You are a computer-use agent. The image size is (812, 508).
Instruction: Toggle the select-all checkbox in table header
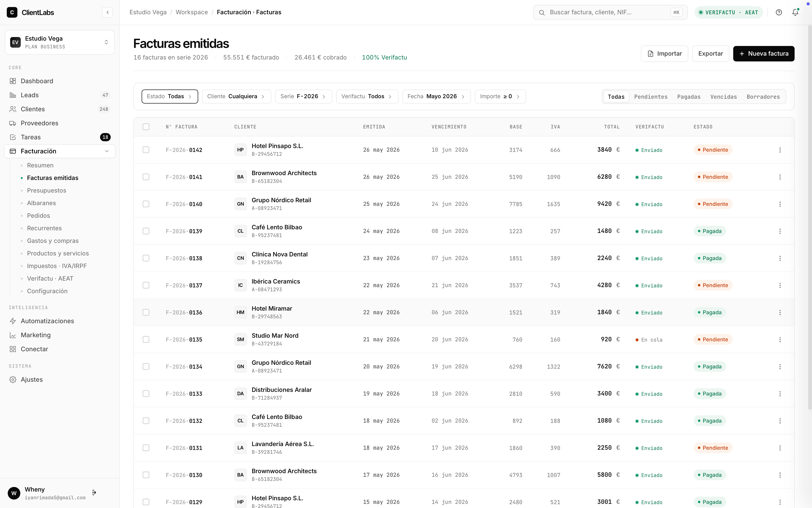(146, 127)
